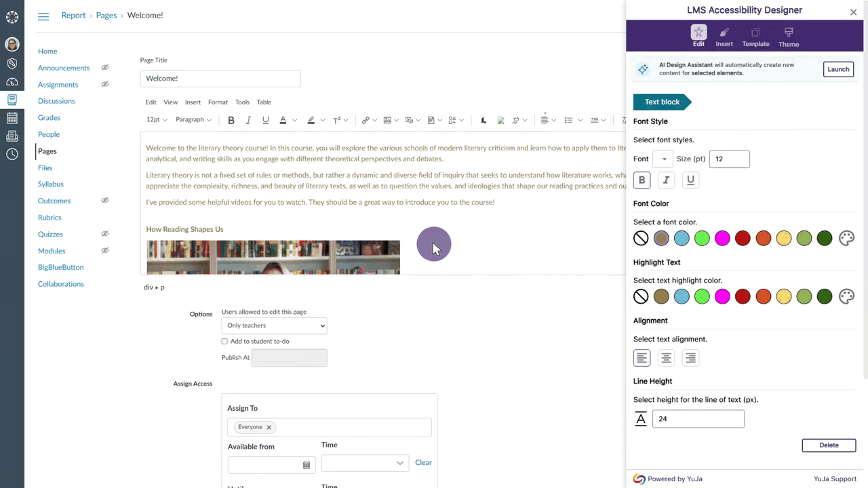Select center text alignment in designer panel
868x488 pixels.
click(x=666, y=358)
